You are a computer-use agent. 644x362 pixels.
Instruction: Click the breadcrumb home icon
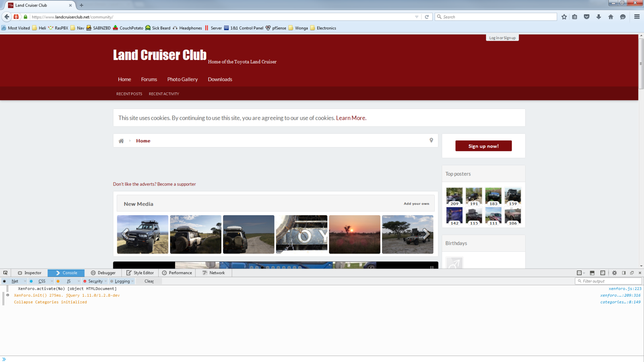coord(121,141)
